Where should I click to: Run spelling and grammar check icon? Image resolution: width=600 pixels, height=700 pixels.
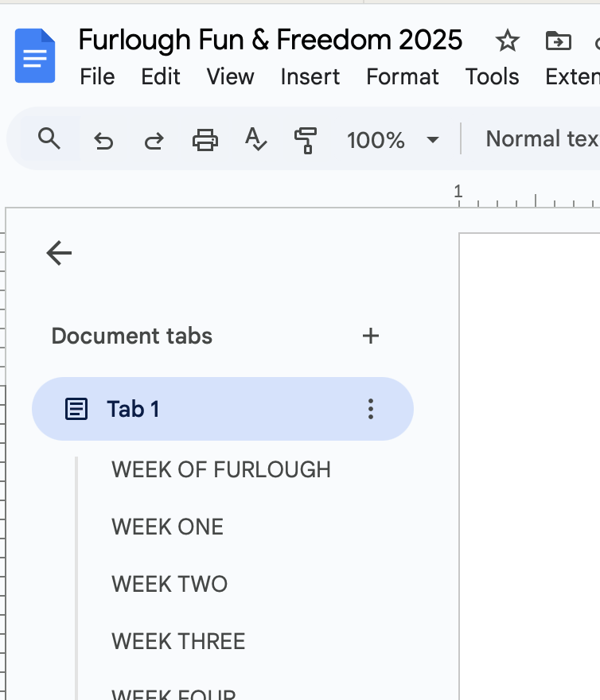(x=255, y=139)
